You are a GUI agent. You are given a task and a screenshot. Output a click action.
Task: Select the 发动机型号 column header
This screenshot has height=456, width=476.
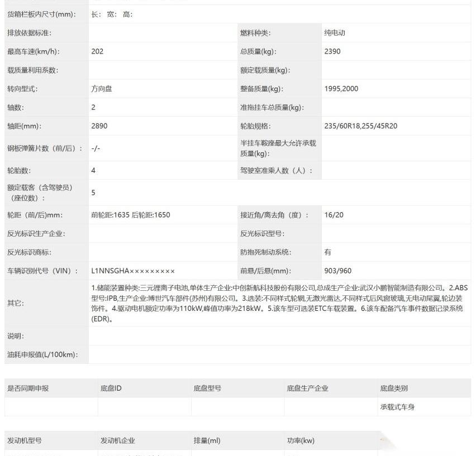24,440
